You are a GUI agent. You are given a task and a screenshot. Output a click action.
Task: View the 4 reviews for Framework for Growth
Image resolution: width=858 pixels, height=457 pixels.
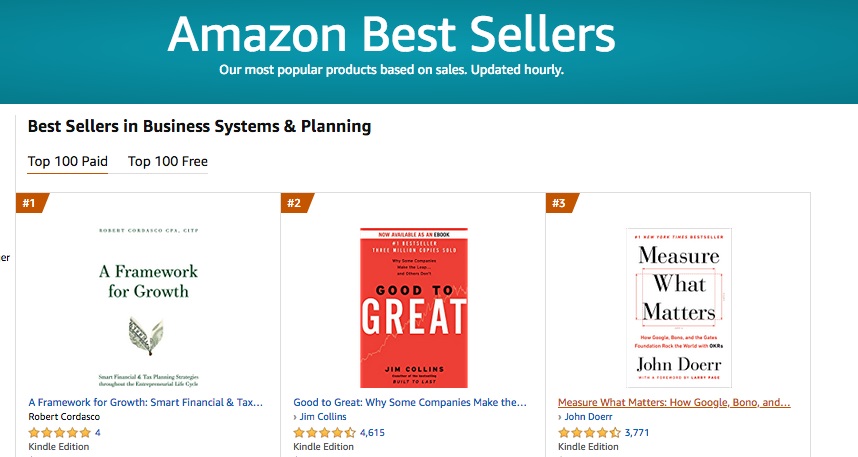(97, 432)
